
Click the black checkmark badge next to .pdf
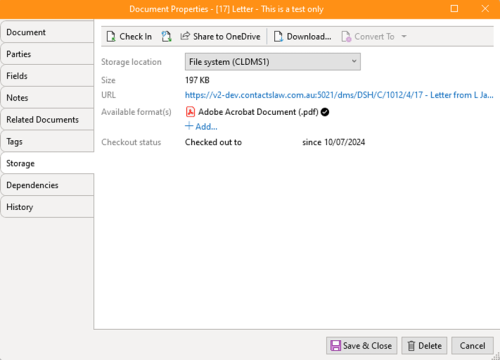click(x=325, y=112)
